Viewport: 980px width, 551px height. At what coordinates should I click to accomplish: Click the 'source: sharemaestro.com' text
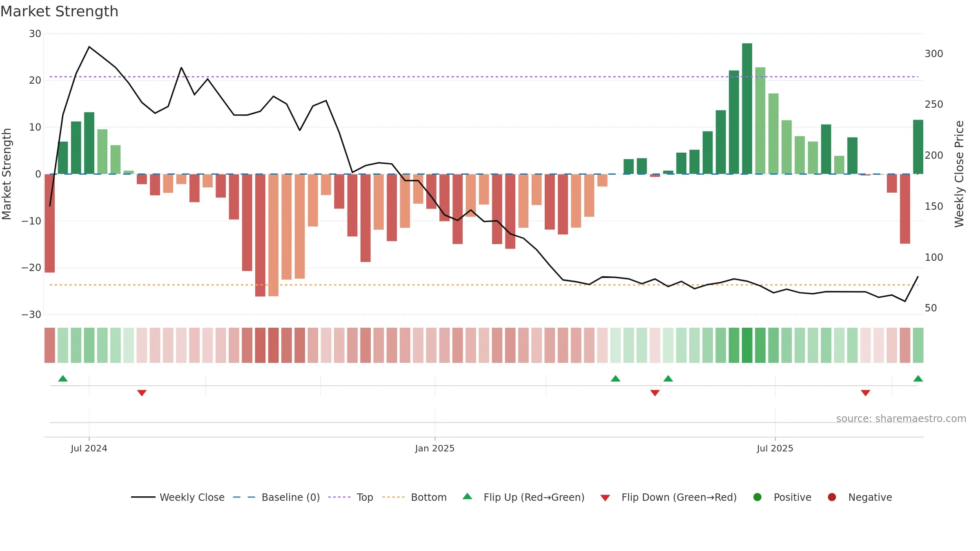coord(901,418)
